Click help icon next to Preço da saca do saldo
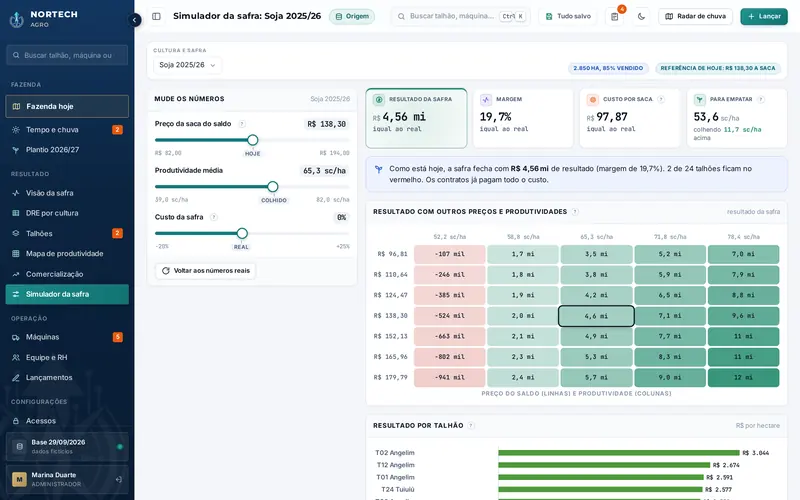This screenshot has height=500, width=800. pyautogui.click(x=242, y=124)
